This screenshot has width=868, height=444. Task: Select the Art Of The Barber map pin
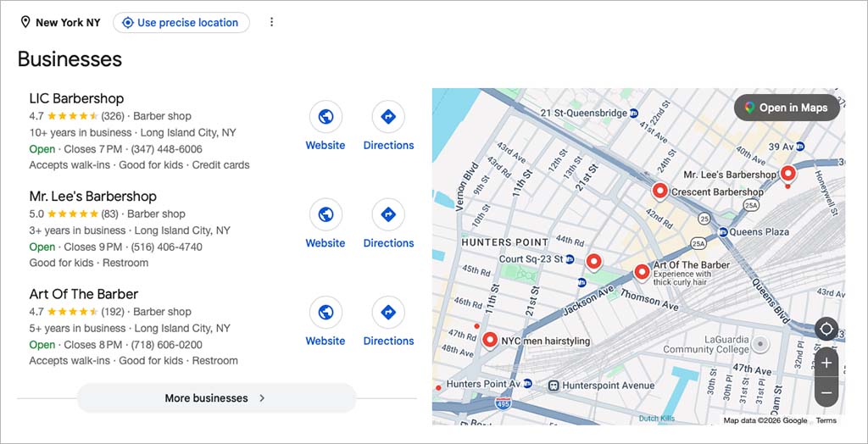pos(642,272)
